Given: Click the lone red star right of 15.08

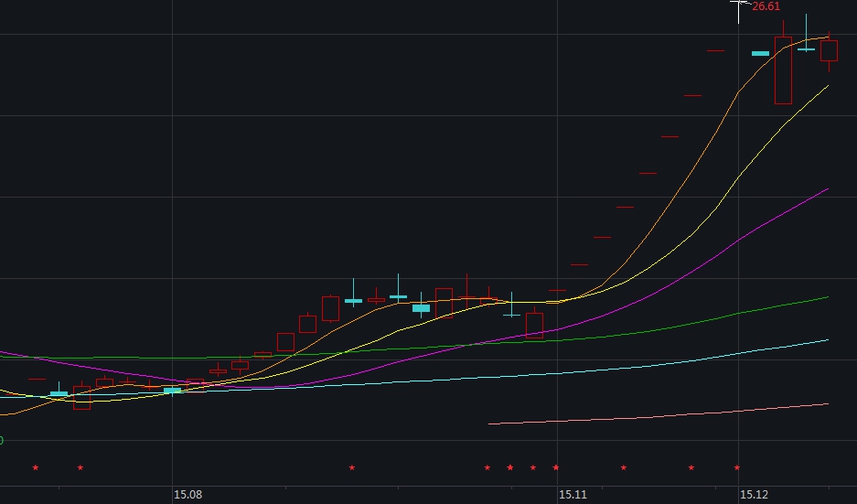Looking at the screenshot, I should (x=351, y=468).
